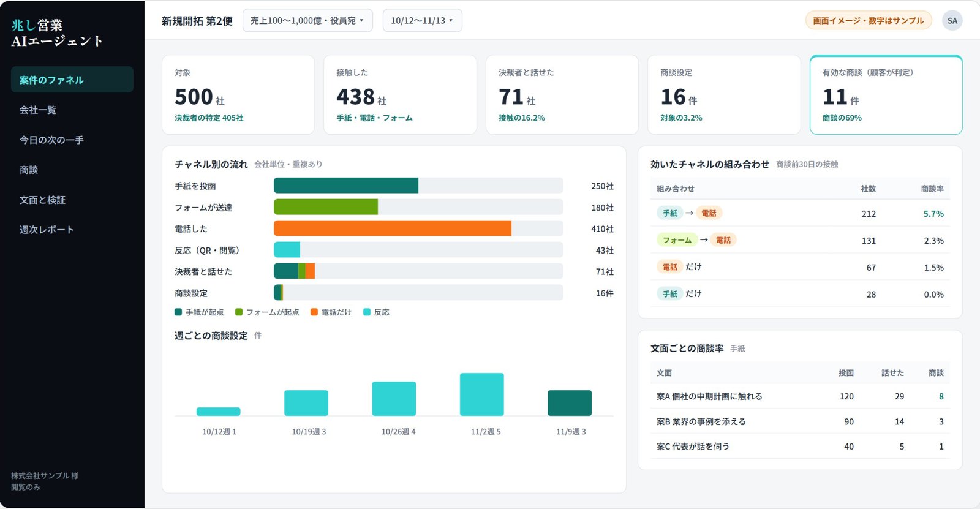Click the 電話だけ legend swatch

tap(314, 312)
